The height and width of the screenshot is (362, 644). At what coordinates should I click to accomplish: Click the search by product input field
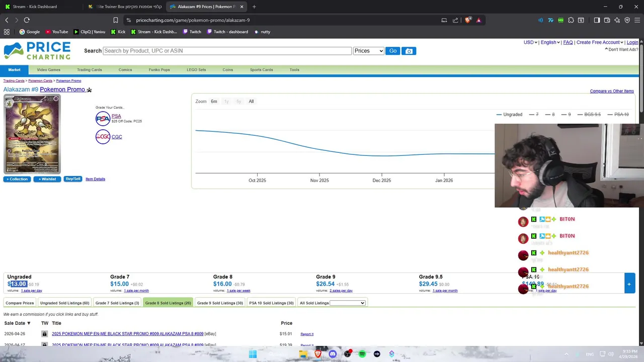click(x=227, y=51)
